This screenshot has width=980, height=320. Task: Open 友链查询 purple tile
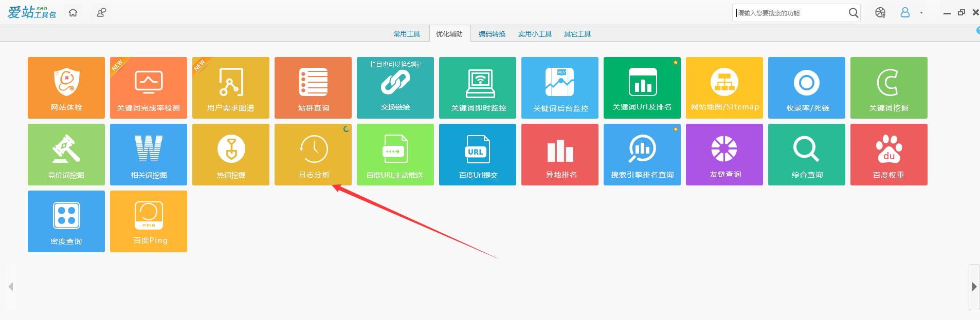coord(724,155)
